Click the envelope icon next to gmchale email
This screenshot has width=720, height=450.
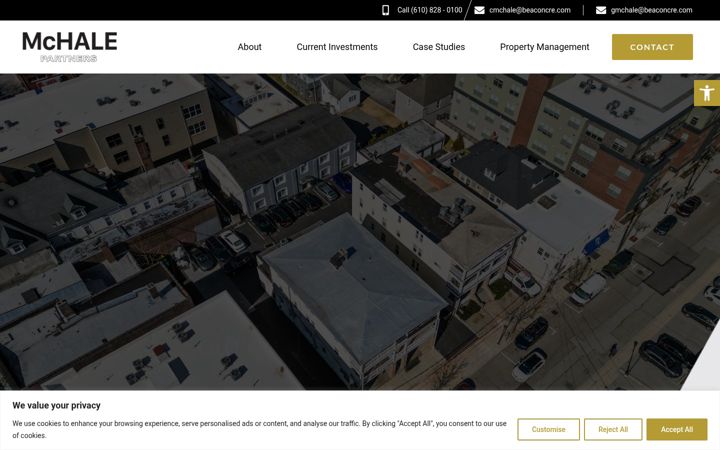[601, 10]
